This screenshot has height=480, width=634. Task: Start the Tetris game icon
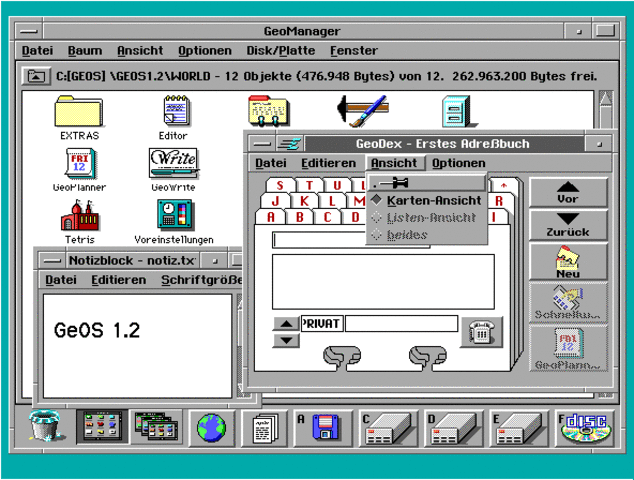point(80,216)
